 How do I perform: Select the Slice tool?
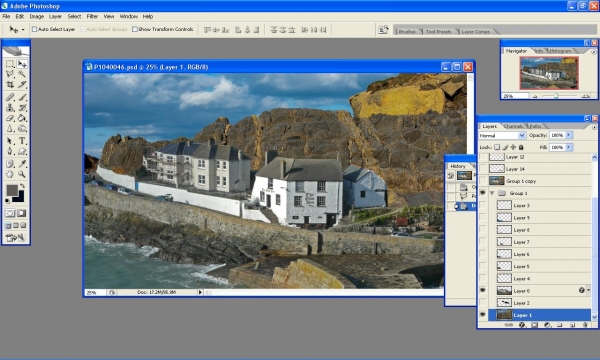tap(22, 84)
